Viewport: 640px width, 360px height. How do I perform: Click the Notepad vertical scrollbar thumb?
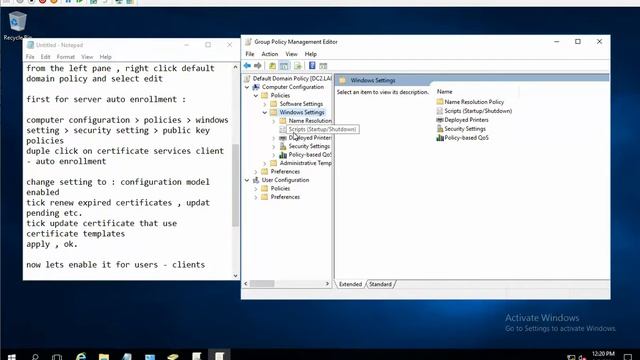coord(236,185)
